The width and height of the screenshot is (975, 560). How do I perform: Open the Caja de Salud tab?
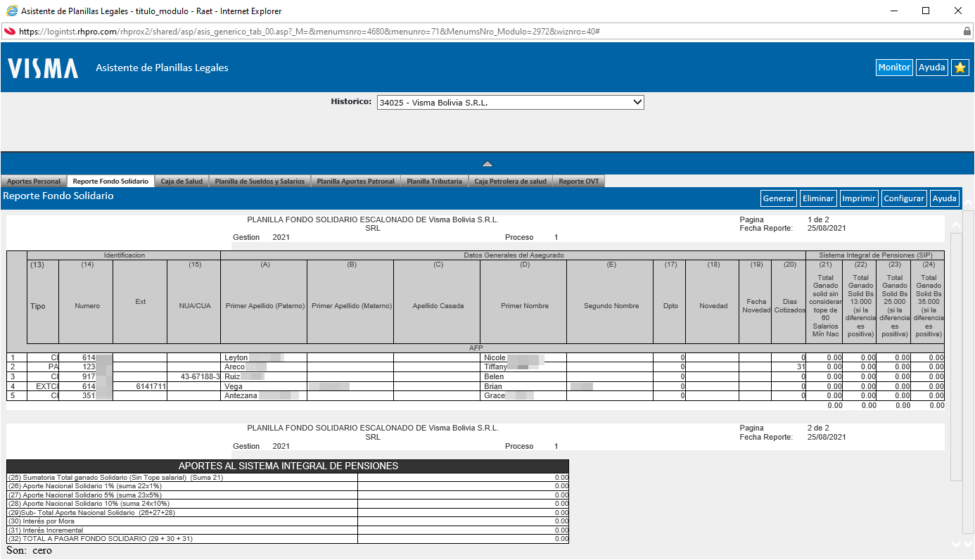click(181, 182)
